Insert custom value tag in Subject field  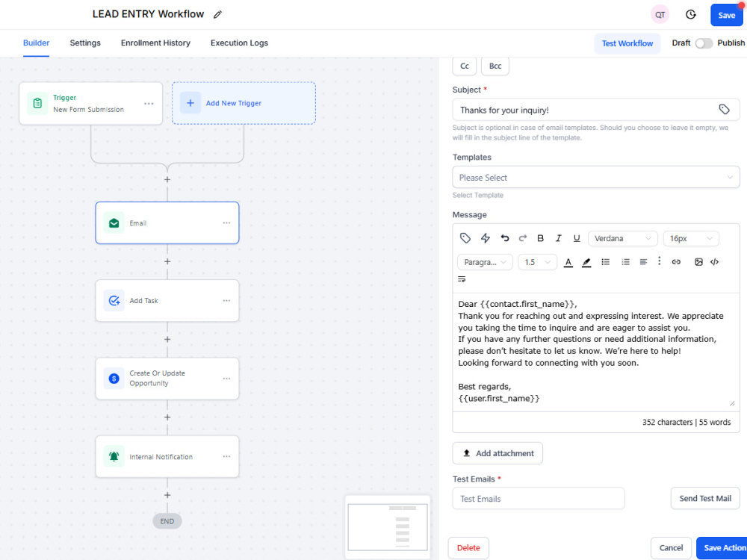tap(724, 110)
